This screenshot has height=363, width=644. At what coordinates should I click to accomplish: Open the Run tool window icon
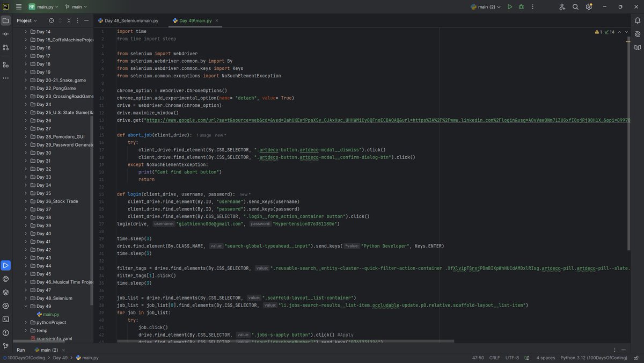coord(6,265)
